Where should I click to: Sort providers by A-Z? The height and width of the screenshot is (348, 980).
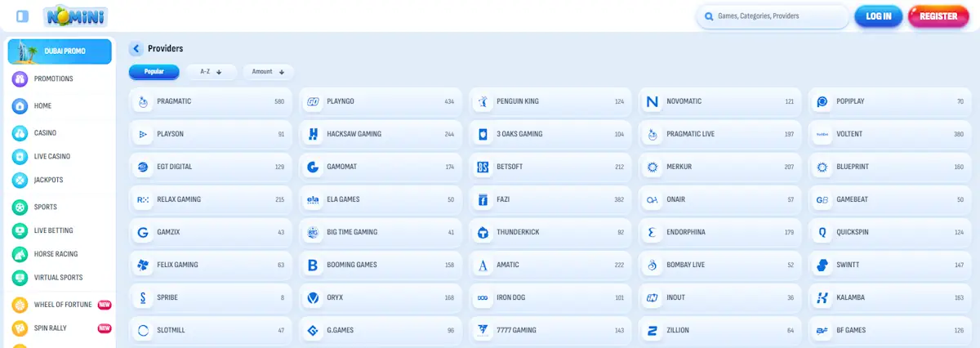211,72
